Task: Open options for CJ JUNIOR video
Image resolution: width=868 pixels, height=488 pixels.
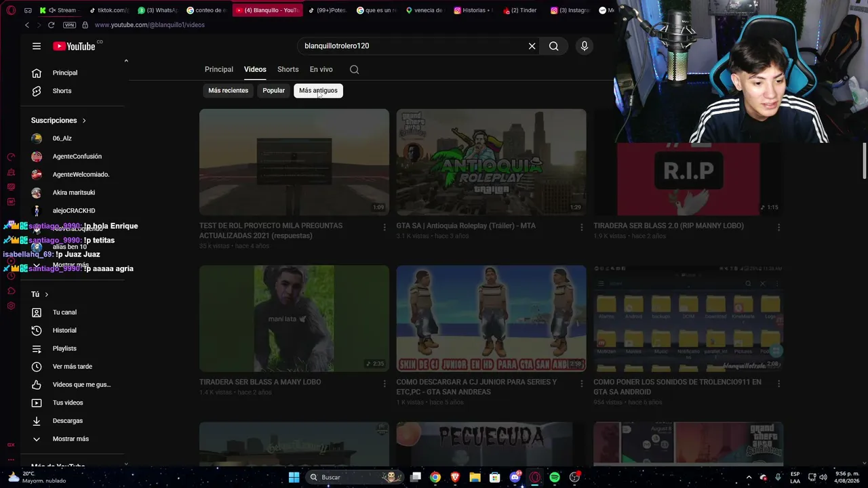Action: click(x=581, y=384)
